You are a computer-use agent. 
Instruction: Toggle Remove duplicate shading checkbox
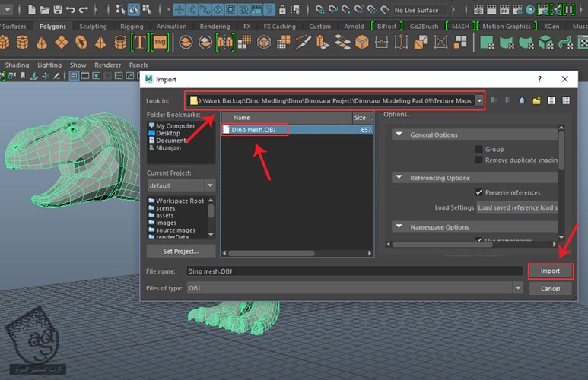(478, 160)
